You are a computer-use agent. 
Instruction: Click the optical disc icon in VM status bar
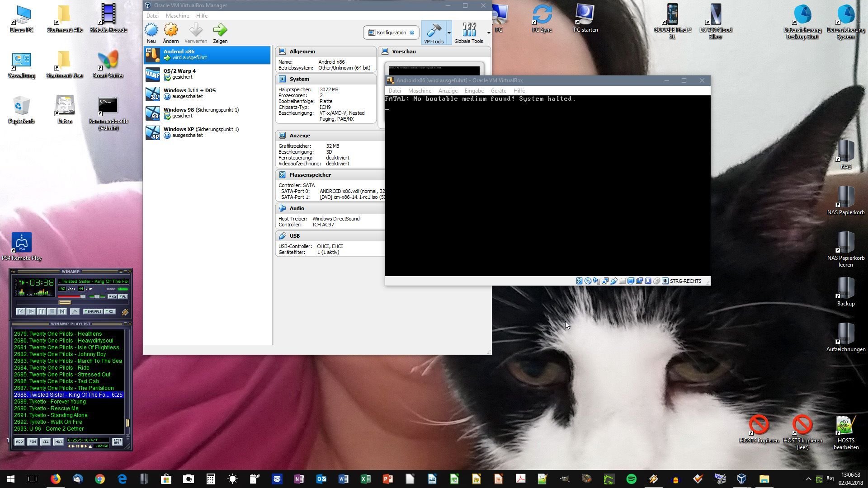pyautogui.click(x=588, y=281)
